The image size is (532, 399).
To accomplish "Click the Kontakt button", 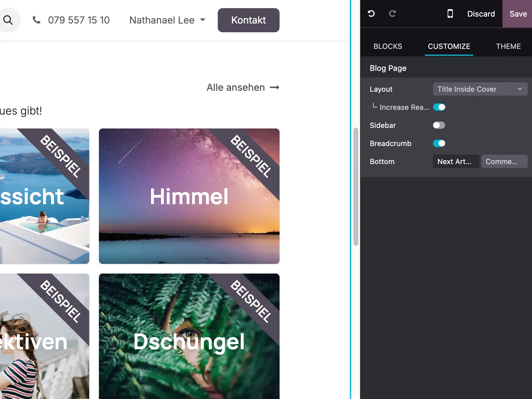I will [248, 20].
